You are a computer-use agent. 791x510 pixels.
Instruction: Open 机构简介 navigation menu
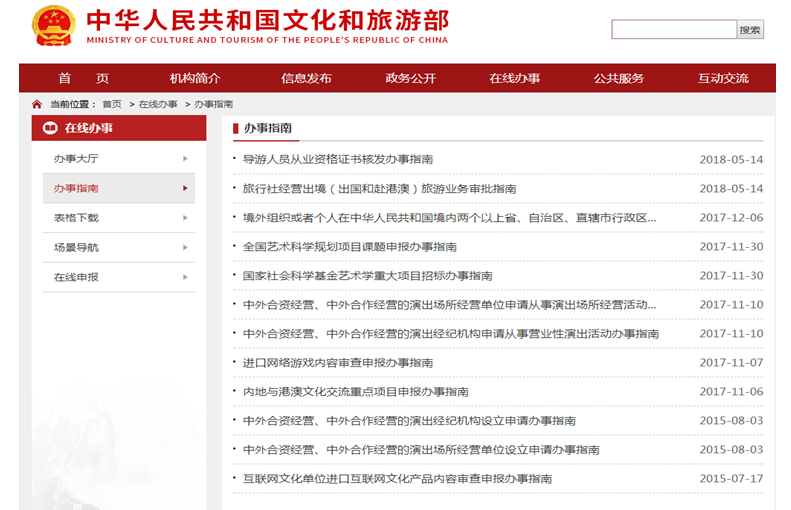coord(195,78)
